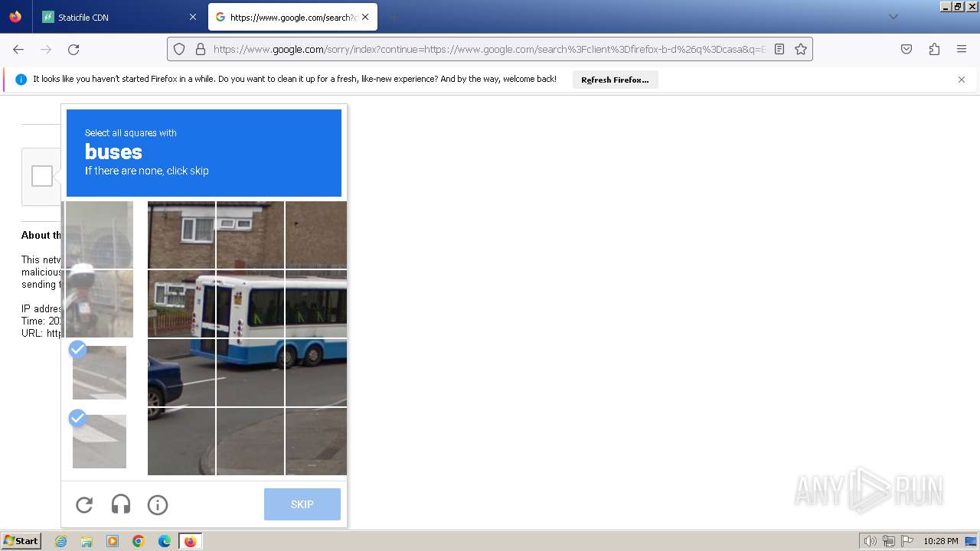Open tracking protection shield icon
980x551 pixels.
click(179, 49)
